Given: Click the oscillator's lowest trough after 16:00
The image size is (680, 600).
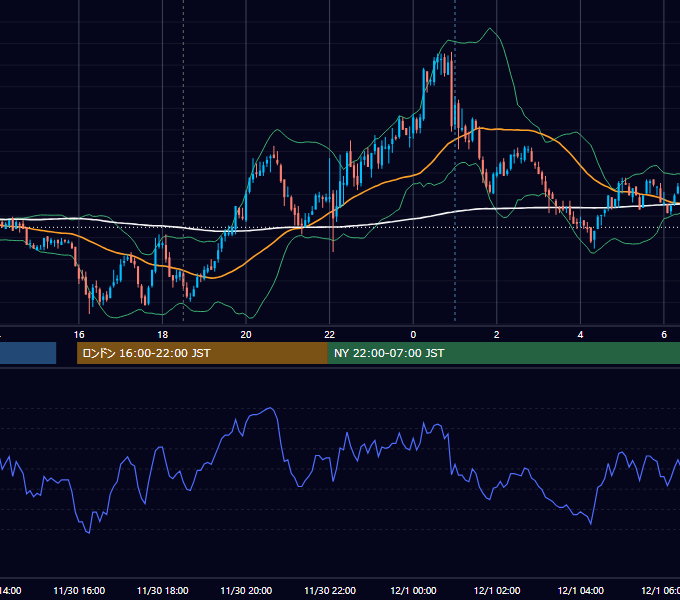Looking at the screenshot, I should (89, 532).
